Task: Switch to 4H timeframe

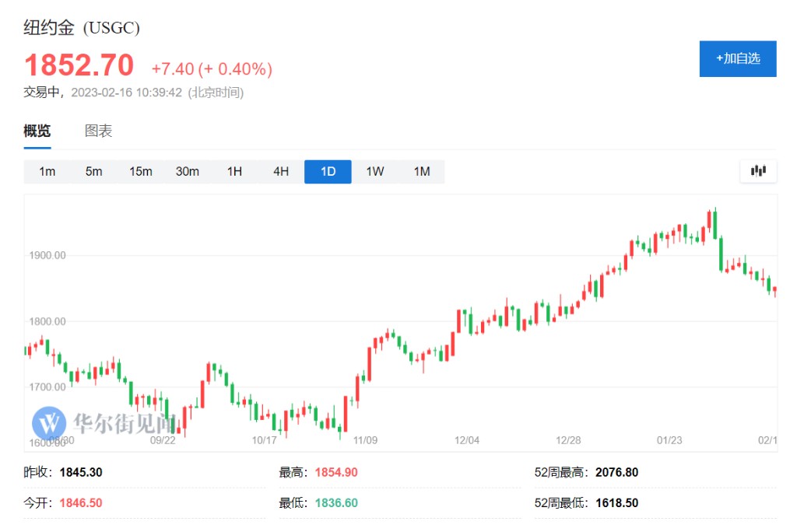Action: click(x=281, y=171)
